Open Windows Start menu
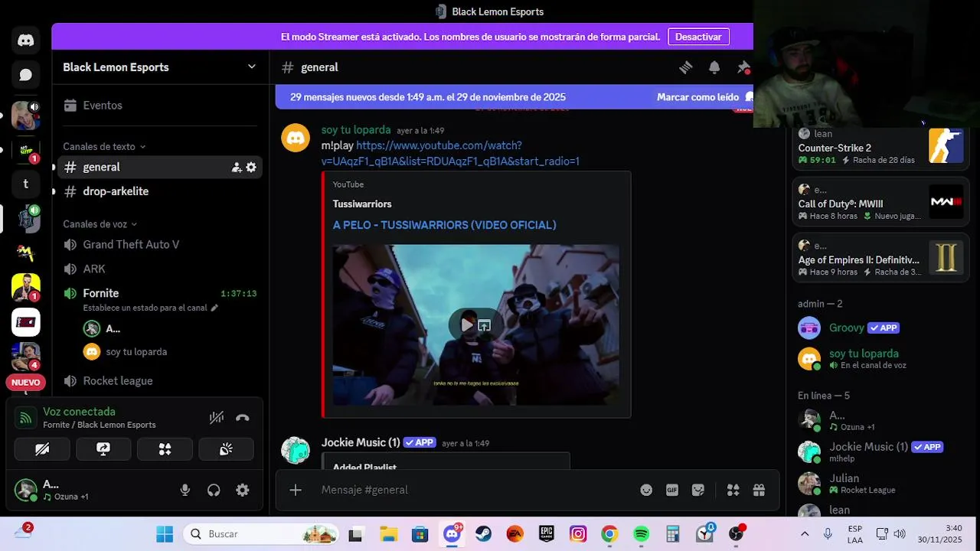Viewport: 980px width, 551px height. pyautogui.click(x=165, y=534)
